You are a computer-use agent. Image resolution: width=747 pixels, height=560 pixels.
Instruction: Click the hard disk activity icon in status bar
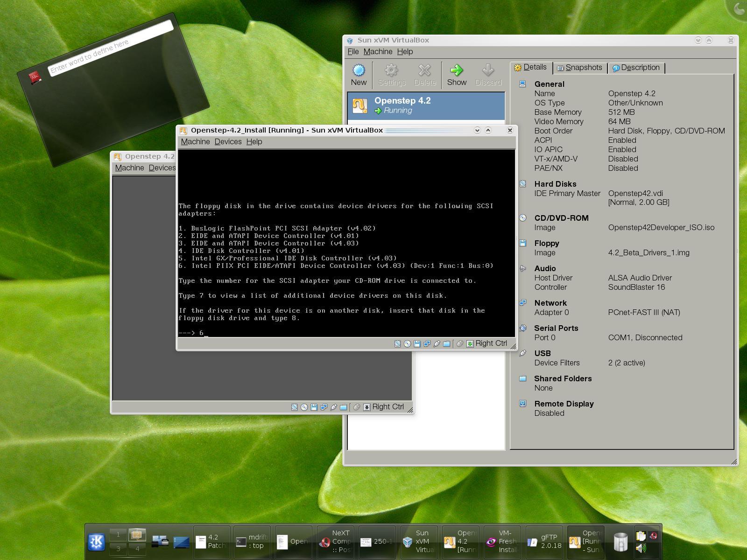pos(398,343)
